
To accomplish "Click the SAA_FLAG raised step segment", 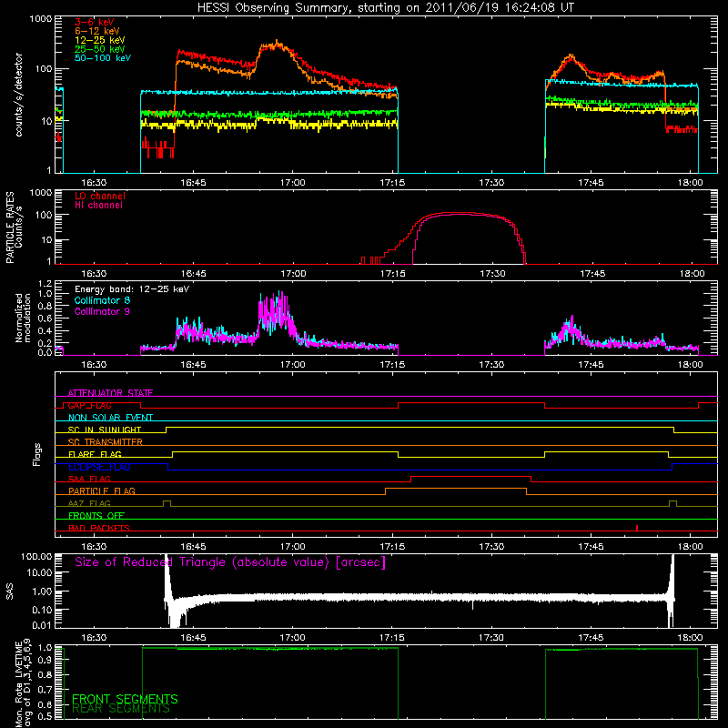I will pos(471,476).
